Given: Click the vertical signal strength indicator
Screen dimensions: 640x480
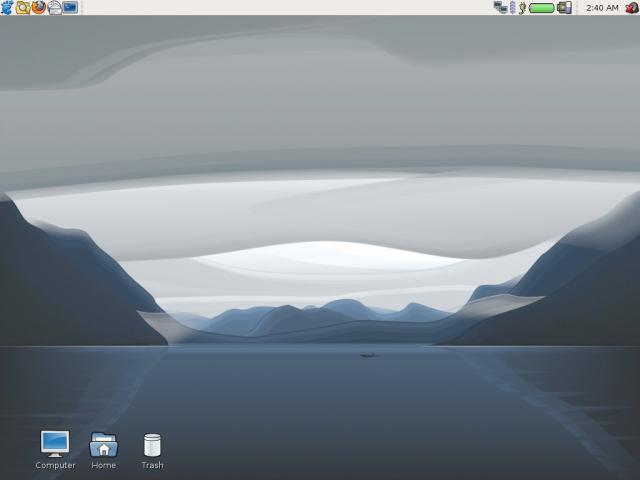Looking at the screenshot, I should [513, 7].
